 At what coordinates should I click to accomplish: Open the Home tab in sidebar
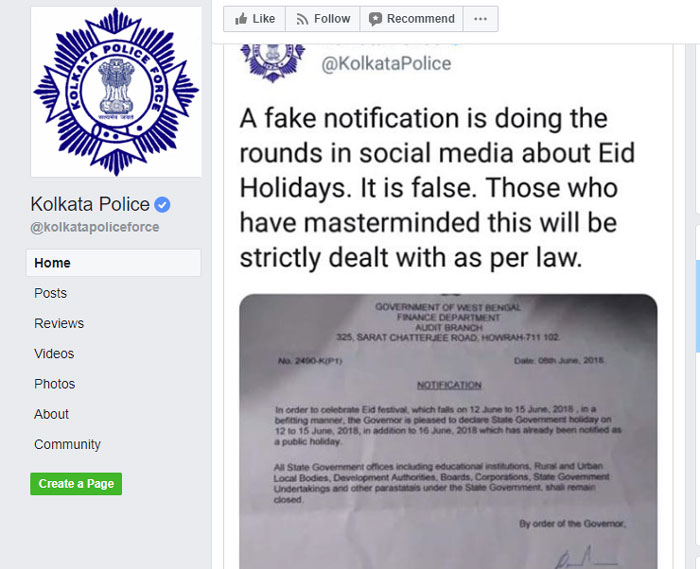pos(113,263)
